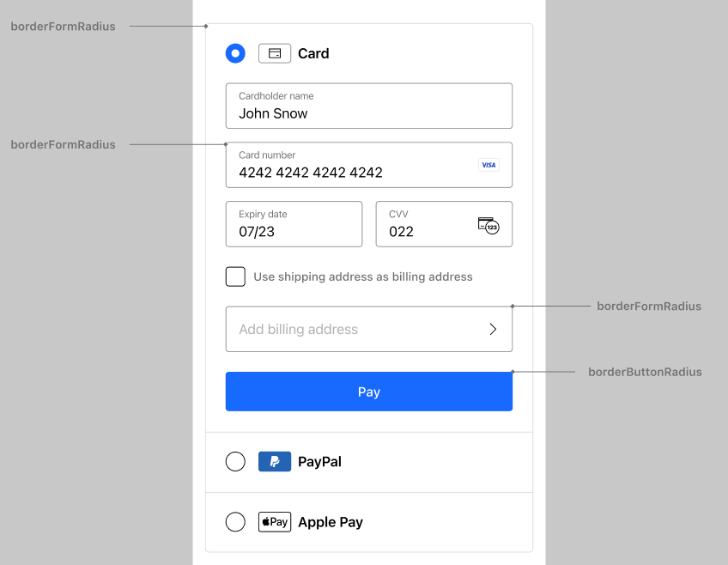
Task: Select the Apple Pay payment radio button
Action: pos(235,521)
